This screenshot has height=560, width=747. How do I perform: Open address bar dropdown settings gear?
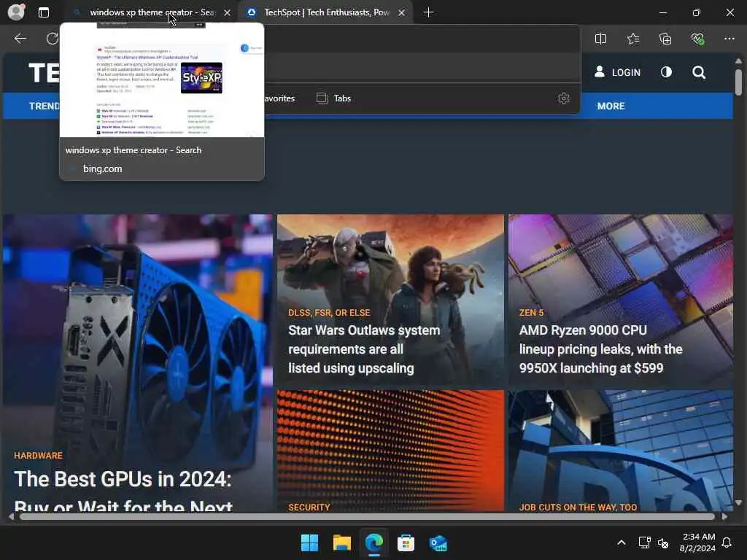pos(564,98)
